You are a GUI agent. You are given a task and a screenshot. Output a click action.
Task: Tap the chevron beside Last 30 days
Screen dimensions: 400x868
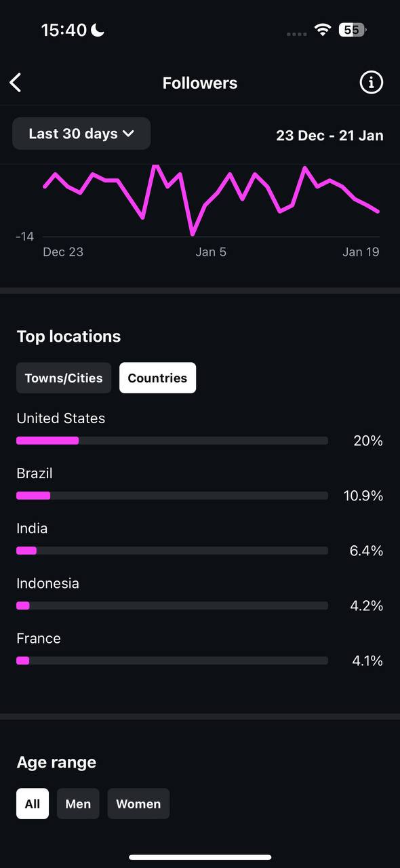[128, 134]
